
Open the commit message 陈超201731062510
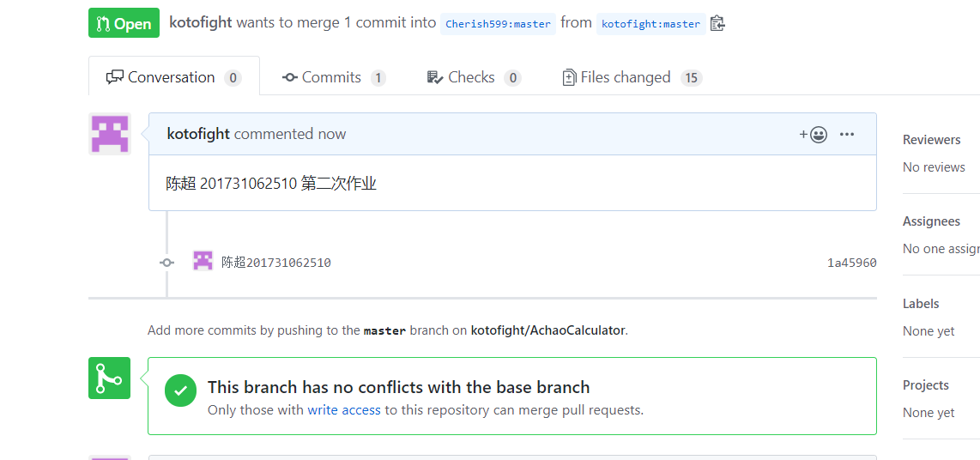point(276,263)
